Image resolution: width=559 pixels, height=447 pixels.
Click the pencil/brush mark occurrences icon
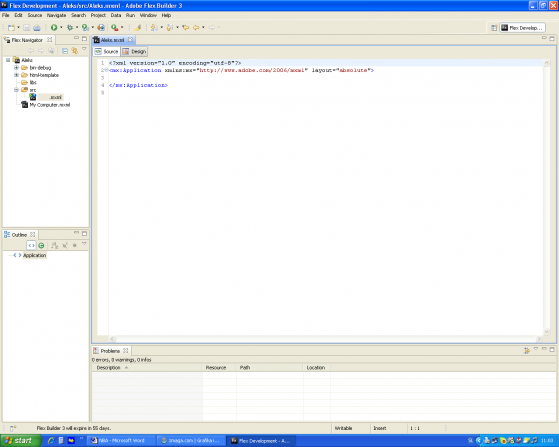click(138, 27)
